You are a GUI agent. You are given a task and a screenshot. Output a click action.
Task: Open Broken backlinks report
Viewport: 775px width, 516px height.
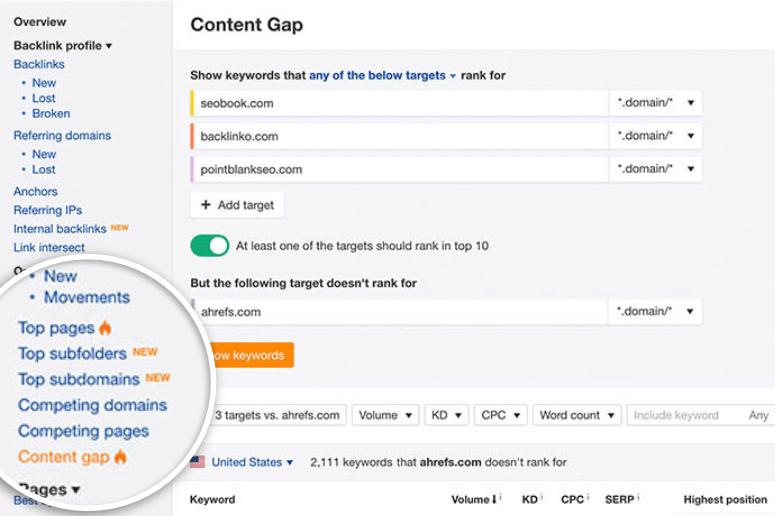pos(51,114)
